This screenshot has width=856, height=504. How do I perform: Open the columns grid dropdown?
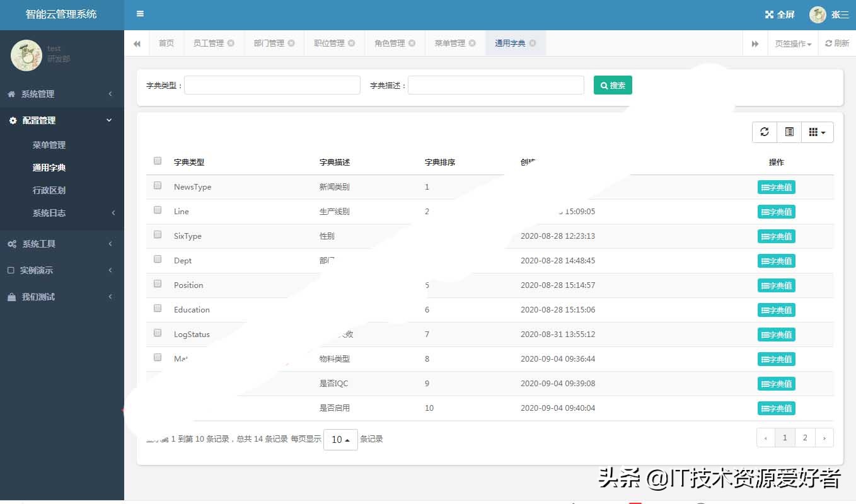click(x=818, y=132)
